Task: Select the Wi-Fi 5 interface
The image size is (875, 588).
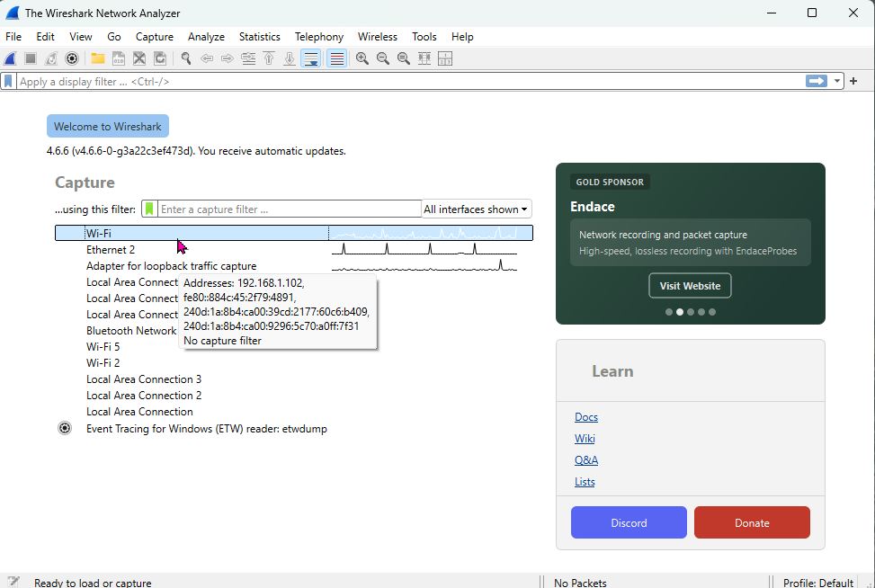Action: tap(294, 346)
